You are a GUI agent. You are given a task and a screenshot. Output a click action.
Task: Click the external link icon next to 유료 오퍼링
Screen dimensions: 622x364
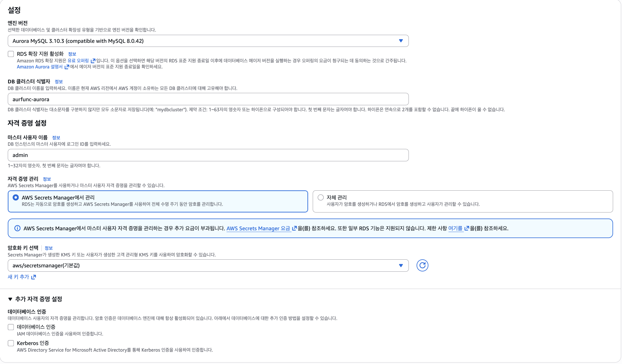click(93, 61)
